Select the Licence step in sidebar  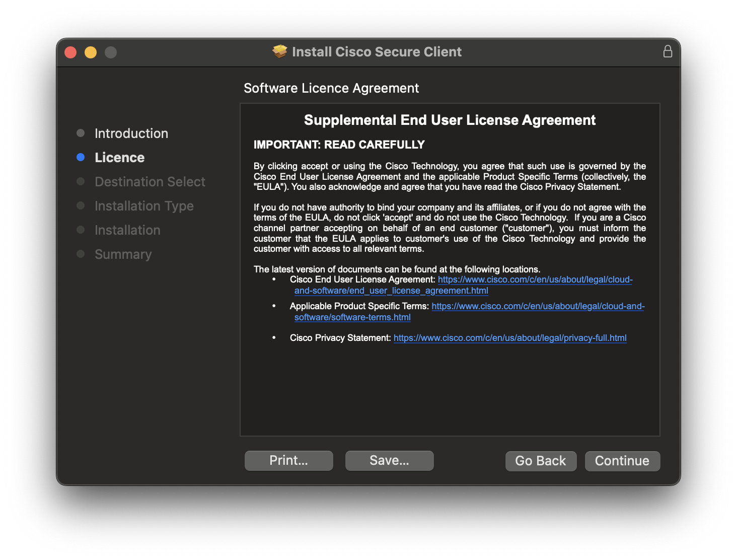pos(120,158)
